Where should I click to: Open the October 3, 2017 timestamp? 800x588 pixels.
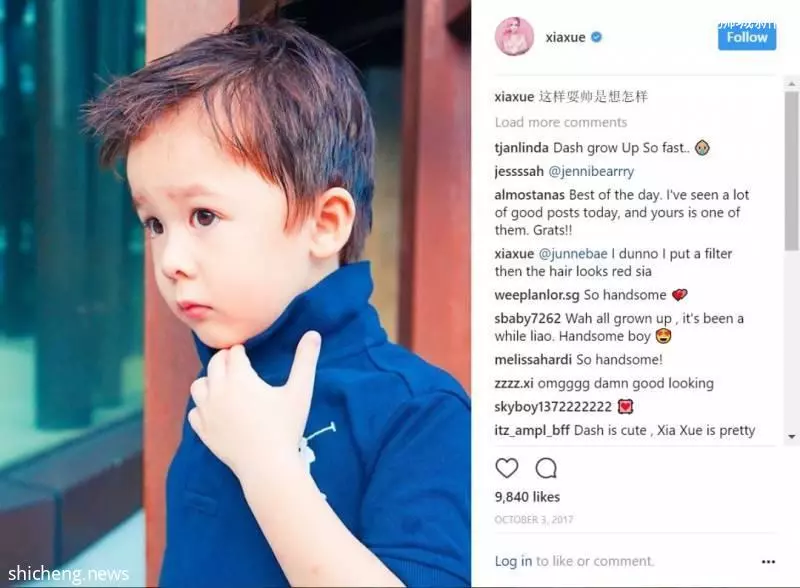coord(534,520)
